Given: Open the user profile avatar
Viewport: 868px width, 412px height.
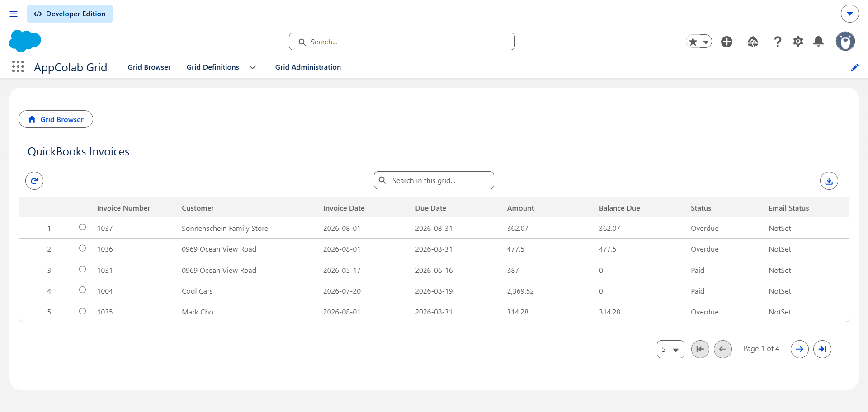Looking at the screenshot, I should point(845,42).
